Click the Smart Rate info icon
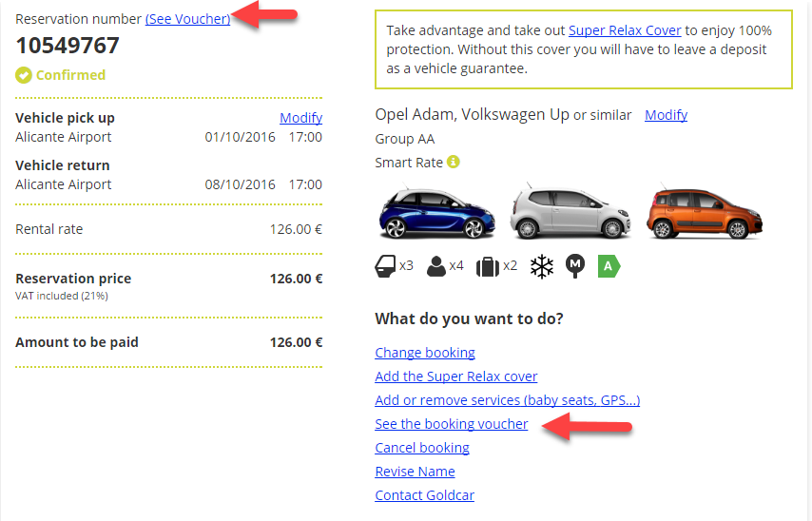Screen dimensions: 812x521 454,162
